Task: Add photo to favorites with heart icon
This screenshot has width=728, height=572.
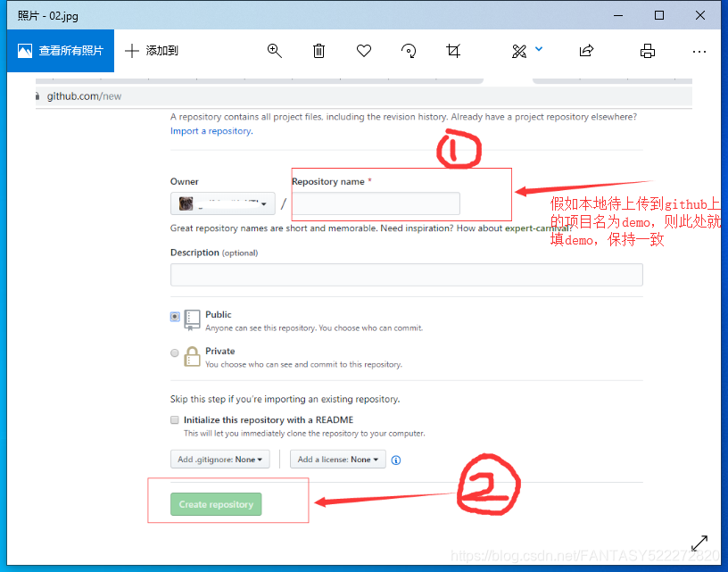Action: 363,51
